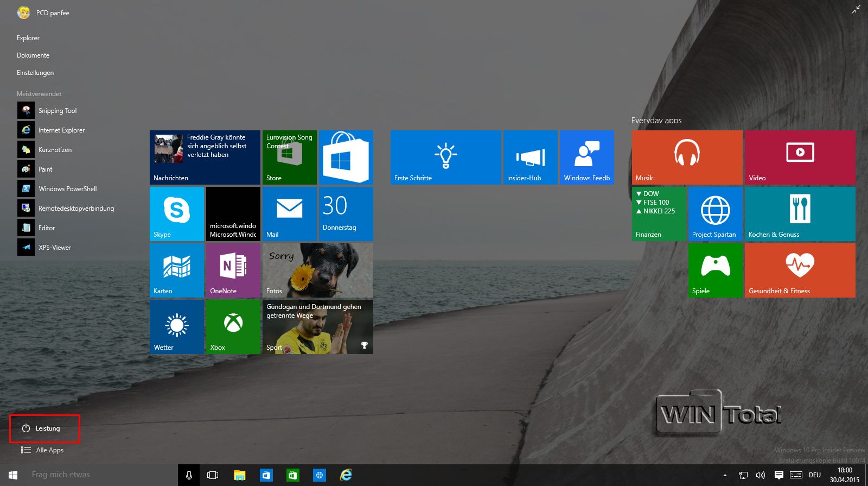
Task: Open the Skype tile
Action: point(177,213)
